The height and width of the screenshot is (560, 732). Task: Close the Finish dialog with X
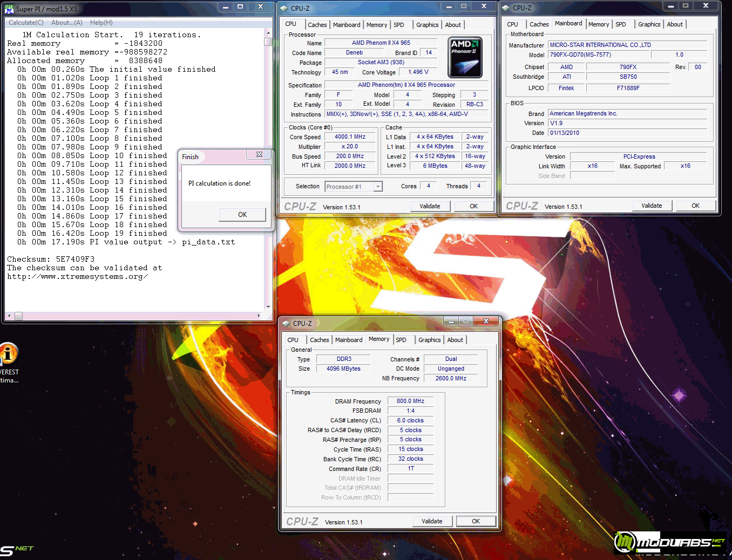click(x=259, y=154)
